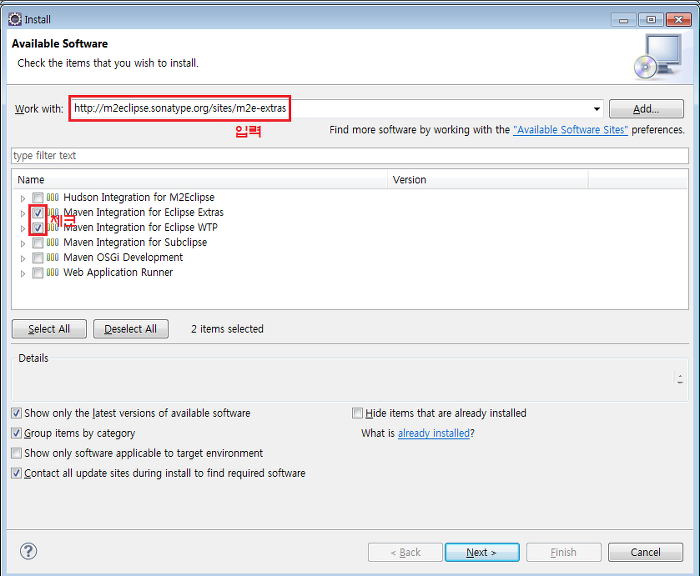Click the Hudson Integration category icon
Image resolution: width=700 pixels, height=576 pixels.
coord(53,197)
